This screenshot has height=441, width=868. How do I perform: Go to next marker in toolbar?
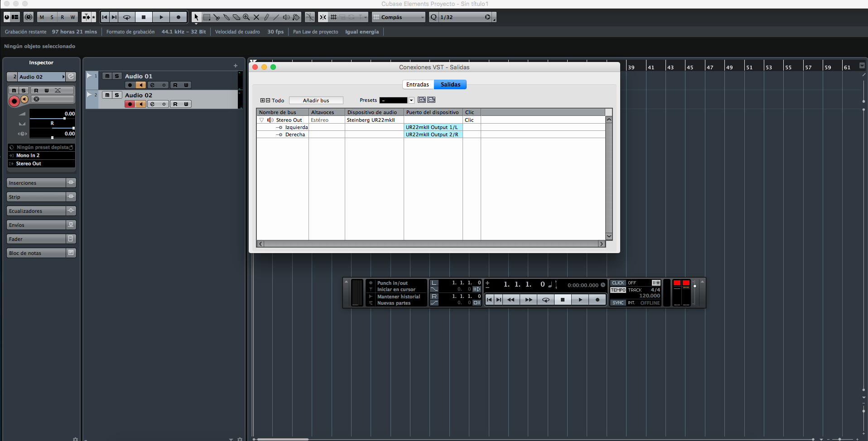pos(114,17)
